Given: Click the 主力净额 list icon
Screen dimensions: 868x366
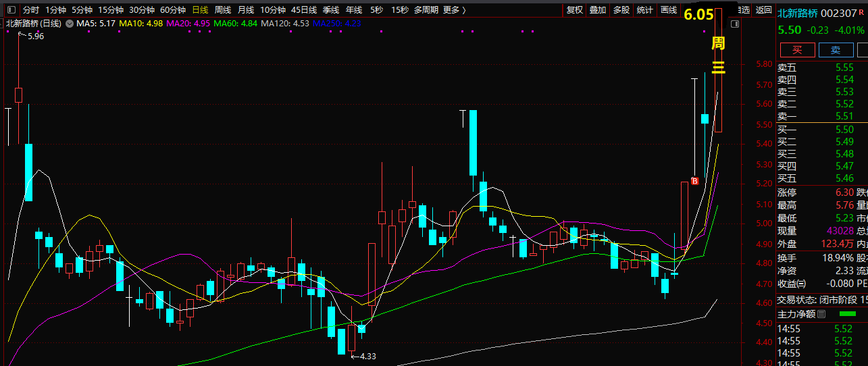Looking at the screenshot, I should click(821, 314).
